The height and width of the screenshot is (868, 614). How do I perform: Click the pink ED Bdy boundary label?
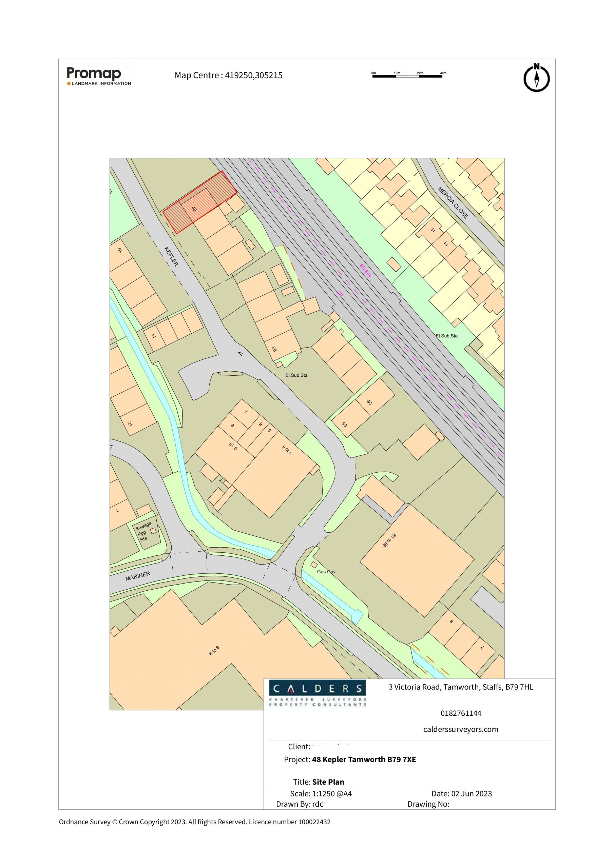(x=365, y=270)
